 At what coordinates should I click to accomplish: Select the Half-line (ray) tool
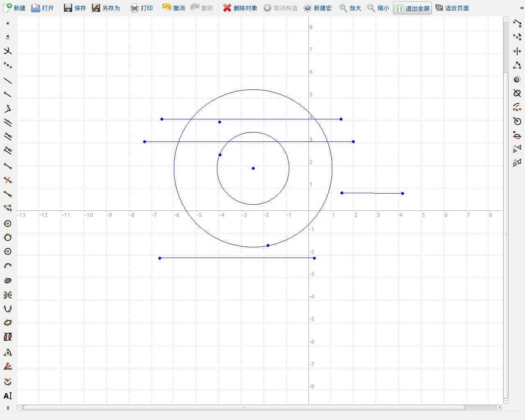pyautogui.click(x=7, y=95)
